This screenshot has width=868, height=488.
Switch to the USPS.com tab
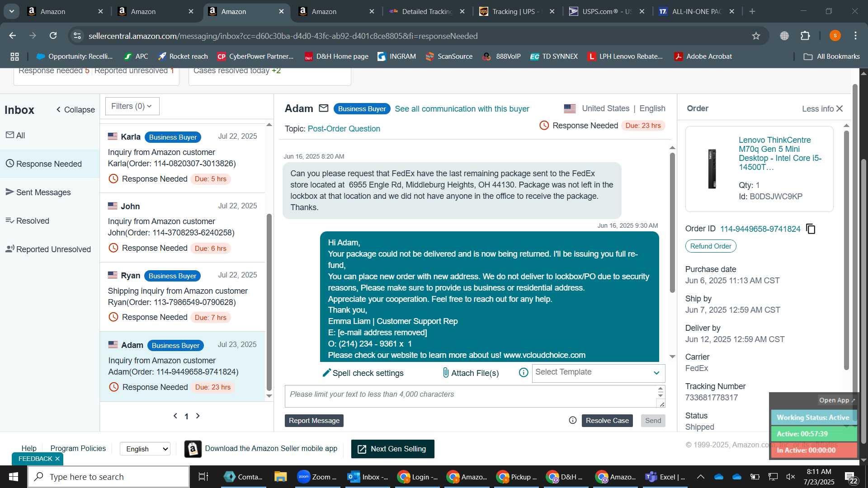[x=607, y=11]
